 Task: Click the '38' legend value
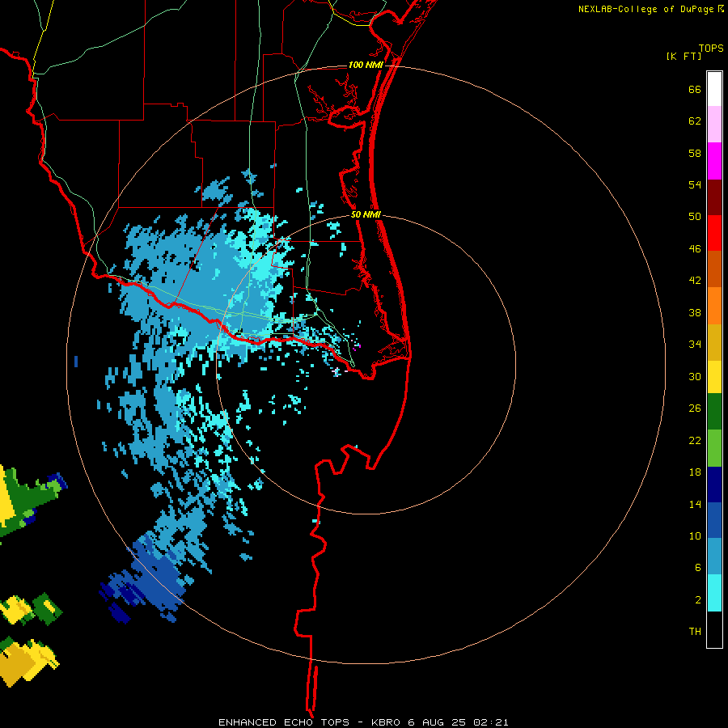(695, 312)
